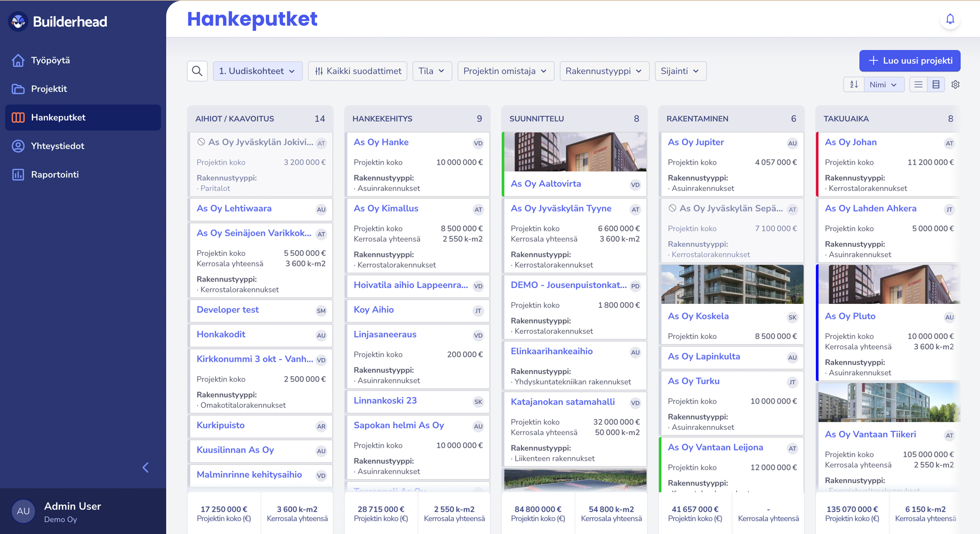The width and height of the screenshot is (980, 534).
Task: Click the Raportointi chart icon
Action: [18, 174]
